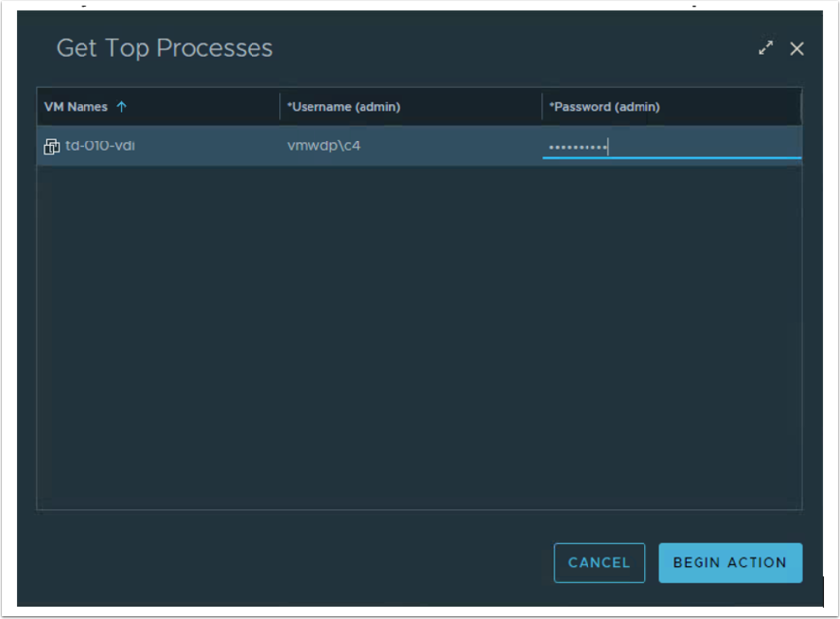Click the empty footer space left of CANCEL
Screen dimensions: 840x619
coord(295,563)
